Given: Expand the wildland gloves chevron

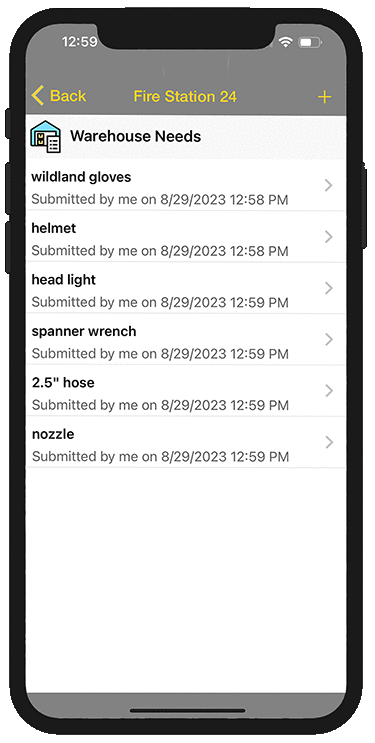Looking at the screenshot, I should tap(329, 186).
